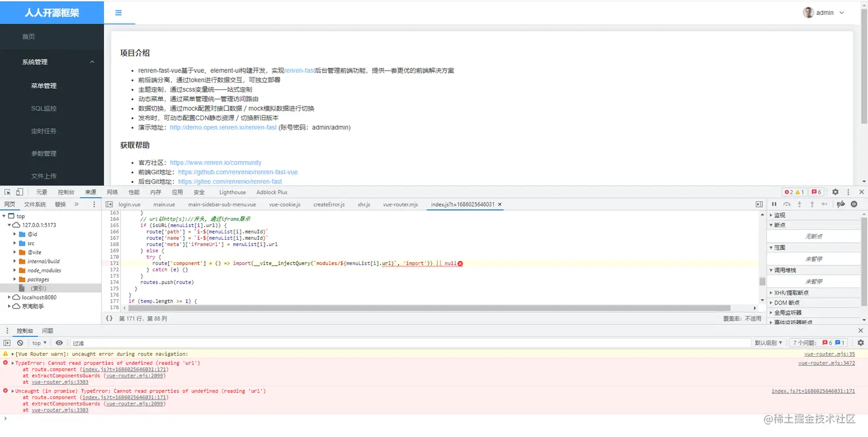The height and width of the screenshot is (437, 868).
Task: Click the inline error icon after null
Action: pos(460,264)
